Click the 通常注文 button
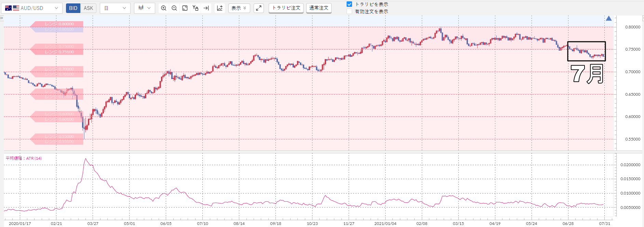This screenshot has height=227, width=644. (x=319, y=8)
